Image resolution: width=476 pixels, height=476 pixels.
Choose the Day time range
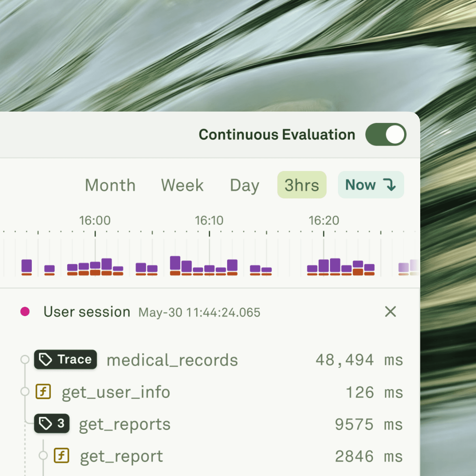tap(245, 185)
